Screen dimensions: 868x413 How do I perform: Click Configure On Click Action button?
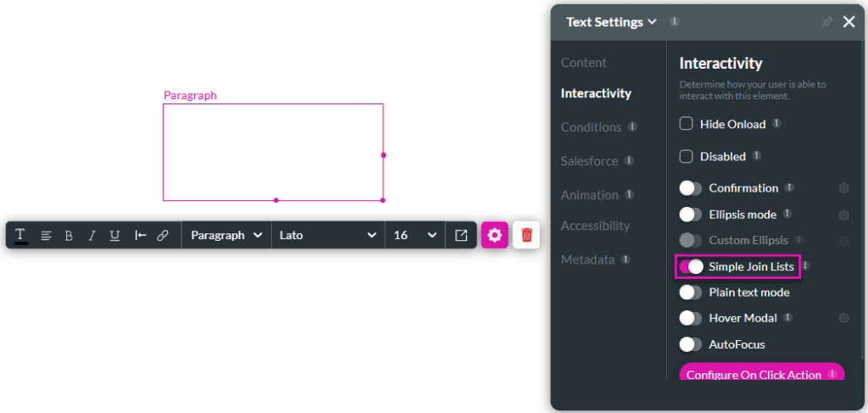(754, 374)
